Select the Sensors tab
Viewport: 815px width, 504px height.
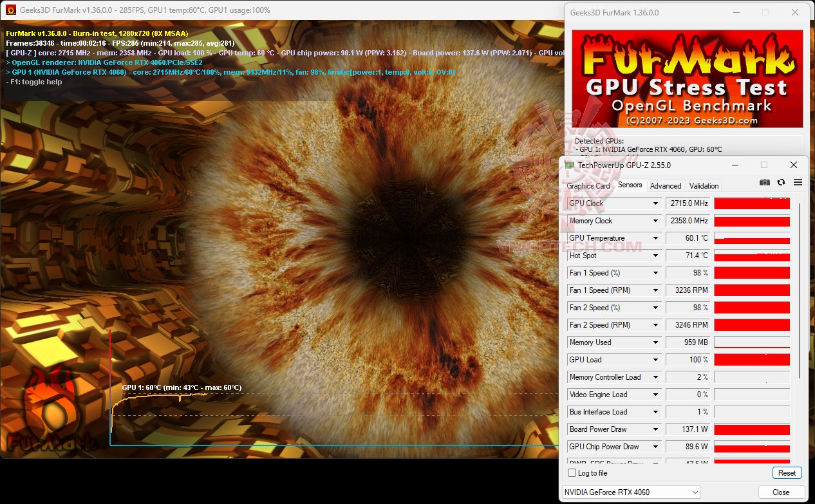point(630,185)
